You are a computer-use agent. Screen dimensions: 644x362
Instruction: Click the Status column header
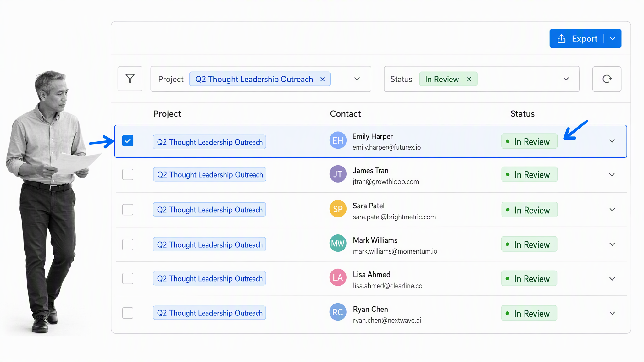click(522, 114)
